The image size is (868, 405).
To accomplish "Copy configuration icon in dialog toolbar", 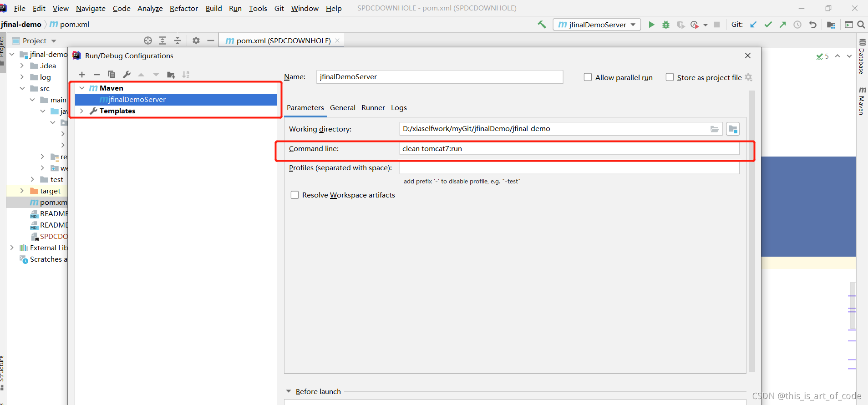I will [x=112, y=75].
